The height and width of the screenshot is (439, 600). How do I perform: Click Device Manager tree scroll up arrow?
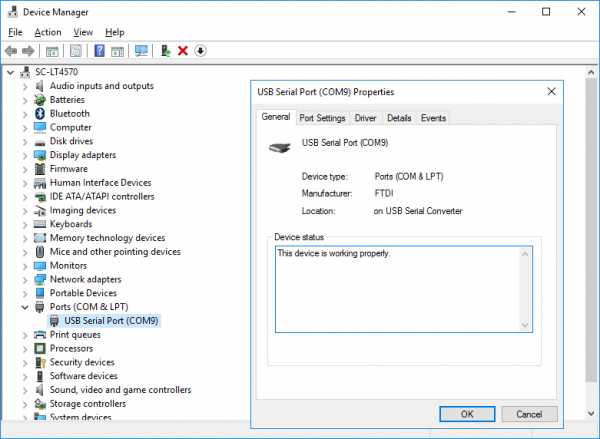[x=591, y=72]
